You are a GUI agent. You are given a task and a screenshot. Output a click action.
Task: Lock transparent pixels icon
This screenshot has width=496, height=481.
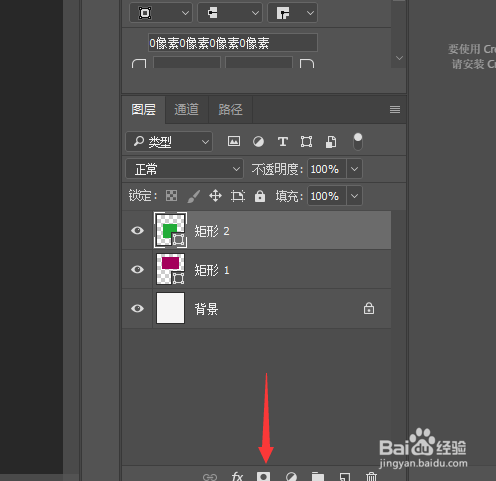171,196
